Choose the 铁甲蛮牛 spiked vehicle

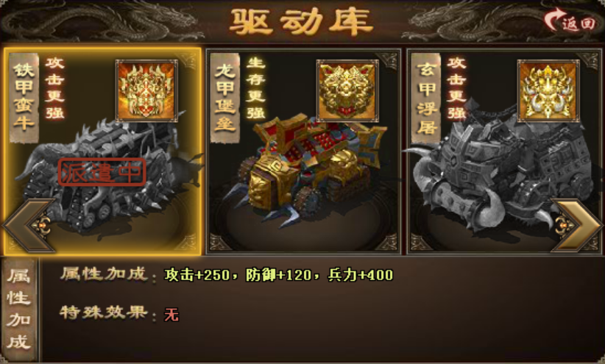105,174
